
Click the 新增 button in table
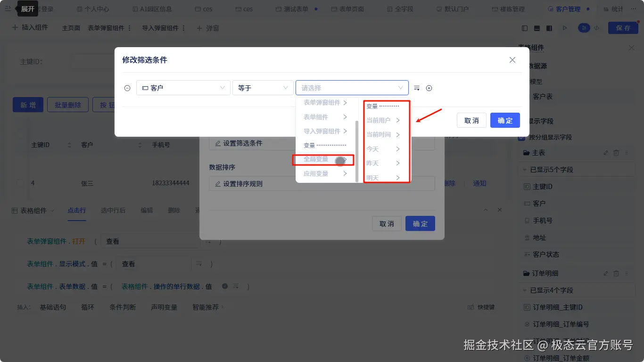click(28, 105)
